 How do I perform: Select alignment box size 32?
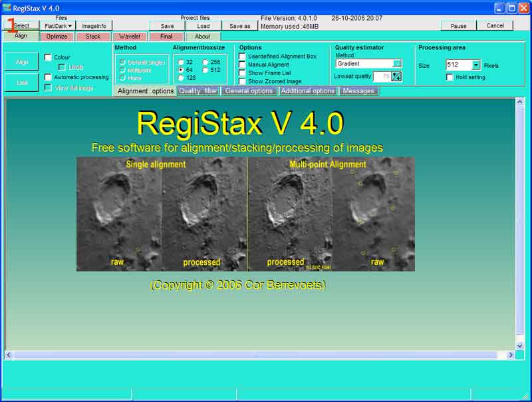(x=181, y=62)
